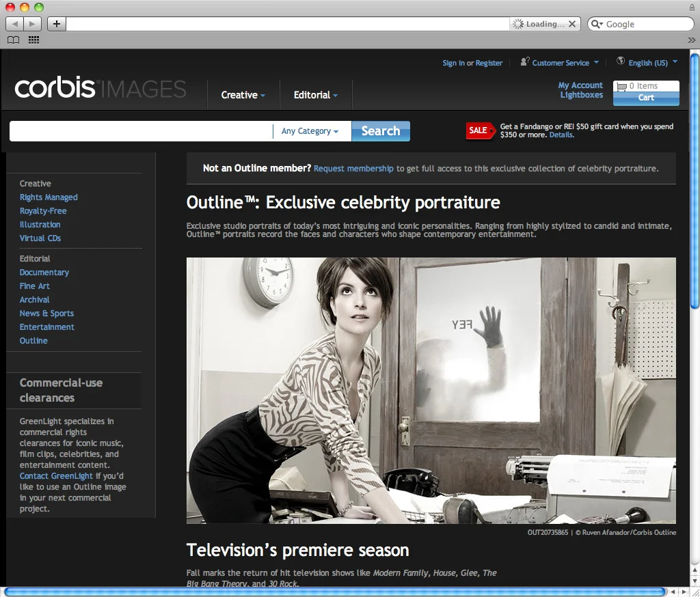
Task: Open the English (US) language dropdown
Action: point(653,63)
